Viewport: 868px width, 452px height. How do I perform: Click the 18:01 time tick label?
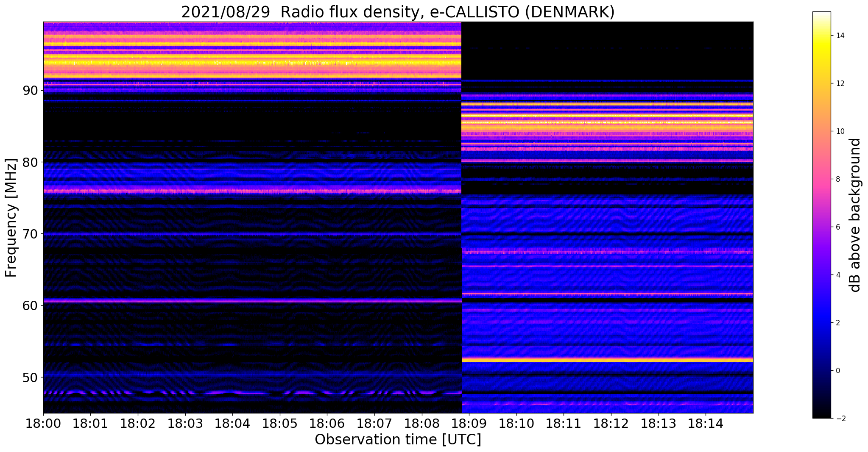90,424
